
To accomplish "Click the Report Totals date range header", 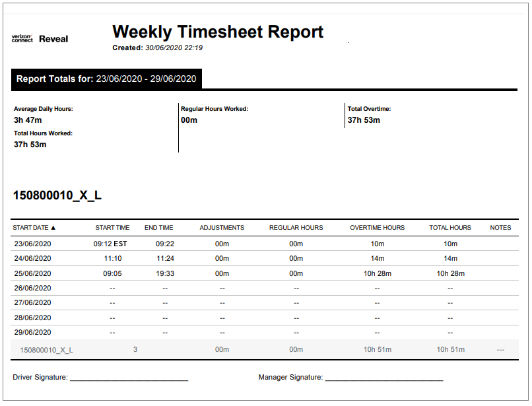I will [x=106, y=79].
